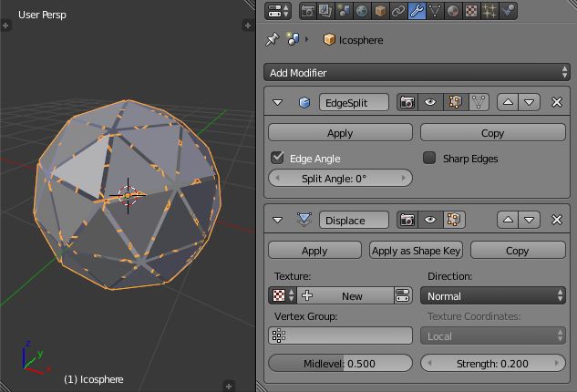Screen dimensions: 577x392
Task: Open the Particles properties tab
Action: [x=489, y=11]
